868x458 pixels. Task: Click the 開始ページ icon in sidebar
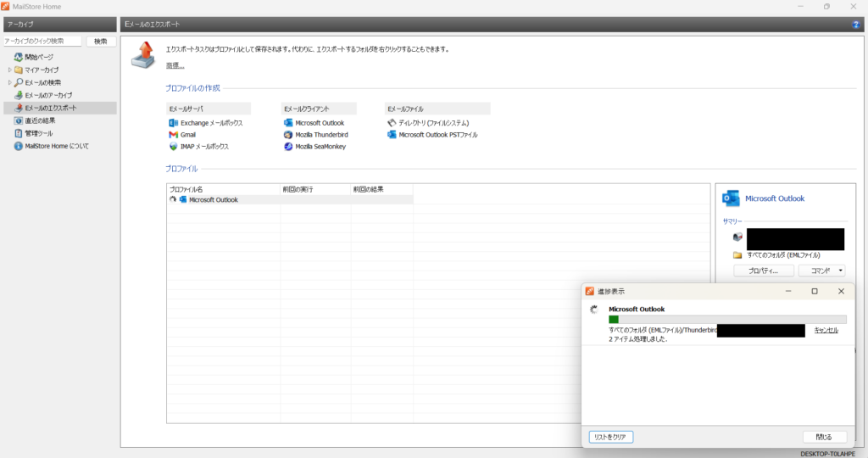[19, 57]
